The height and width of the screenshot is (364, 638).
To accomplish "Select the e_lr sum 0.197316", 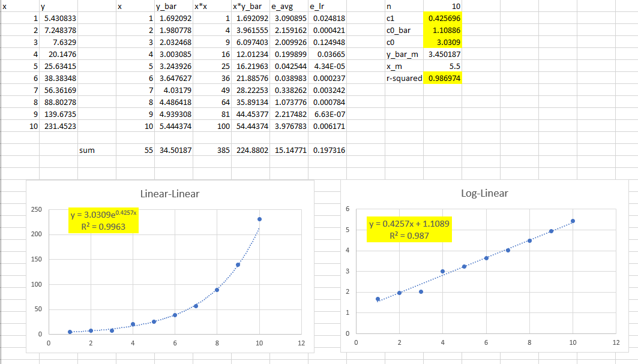I will pos(328,150).
